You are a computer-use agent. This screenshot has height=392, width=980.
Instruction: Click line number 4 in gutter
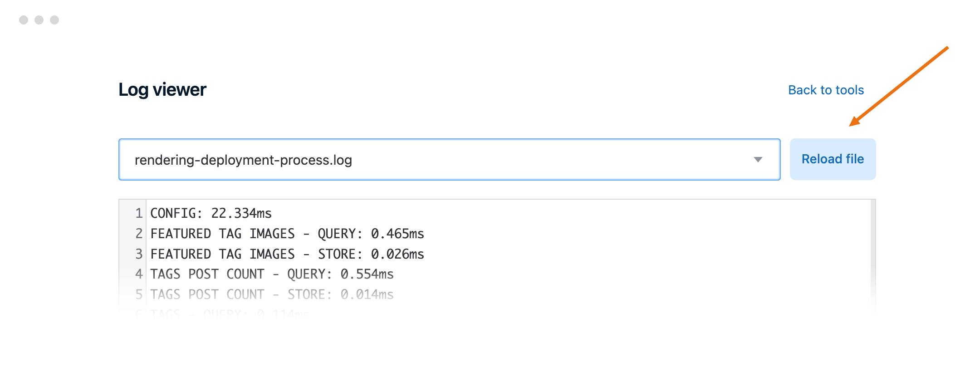click(137, 274)
